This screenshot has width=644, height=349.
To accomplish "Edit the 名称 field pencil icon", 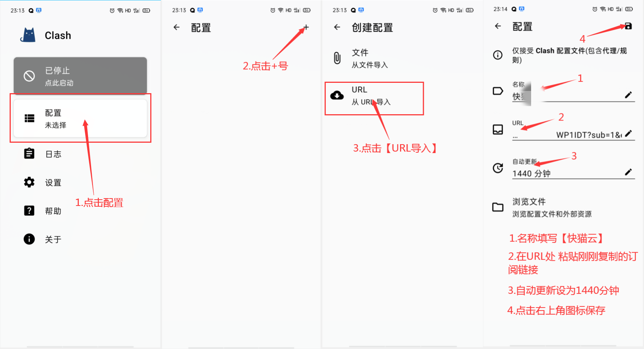I will (x=628, y=95).
